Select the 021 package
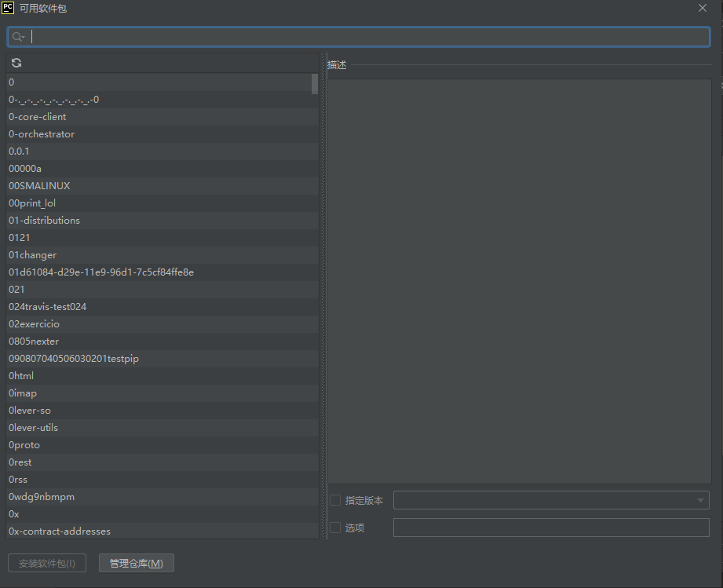723x588 pixels. coord(162,290)
